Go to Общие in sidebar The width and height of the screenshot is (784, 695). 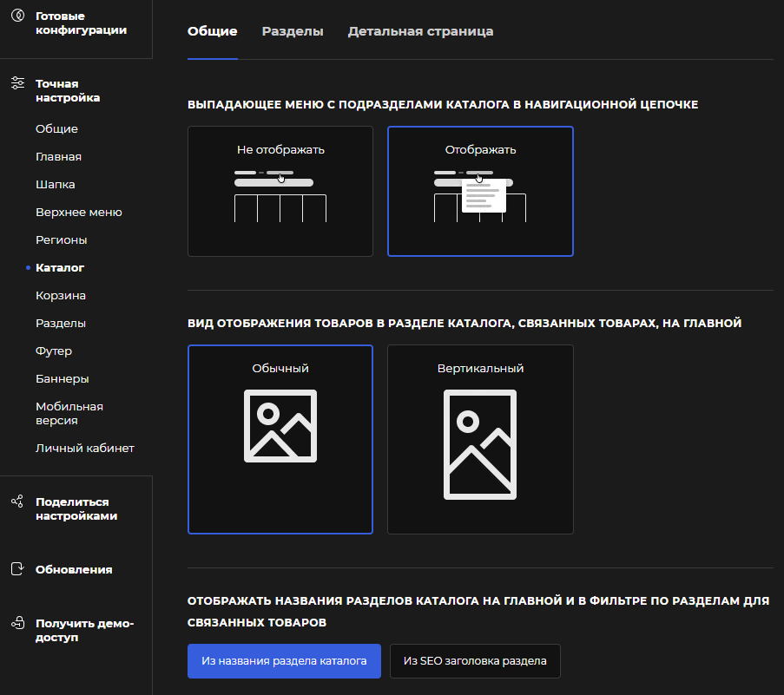57,129
